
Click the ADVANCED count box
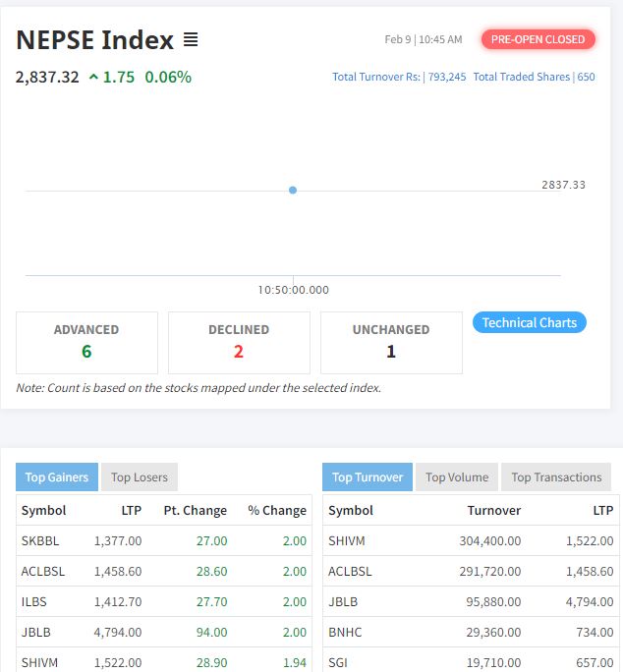click(x=86, y=342)
